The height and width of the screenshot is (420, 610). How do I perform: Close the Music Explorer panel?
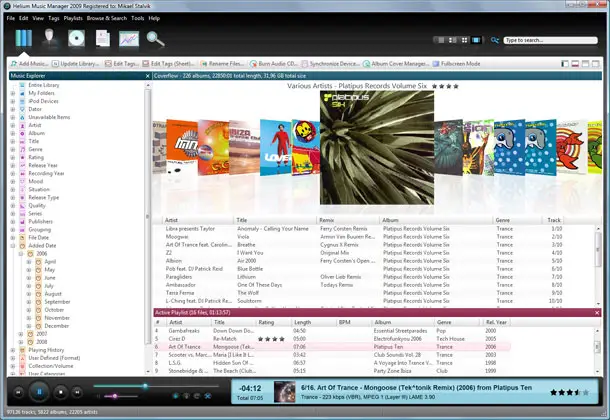pos(147,76)
